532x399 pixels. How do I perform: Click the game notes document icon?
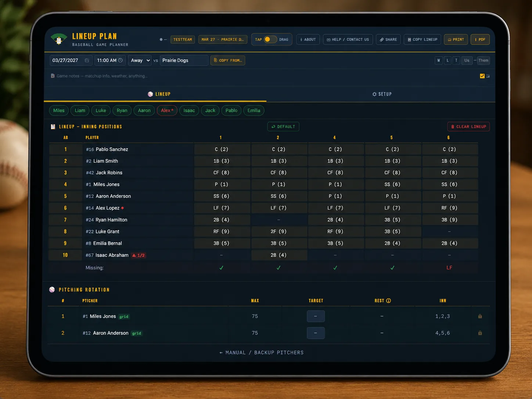tap(53, 76)
